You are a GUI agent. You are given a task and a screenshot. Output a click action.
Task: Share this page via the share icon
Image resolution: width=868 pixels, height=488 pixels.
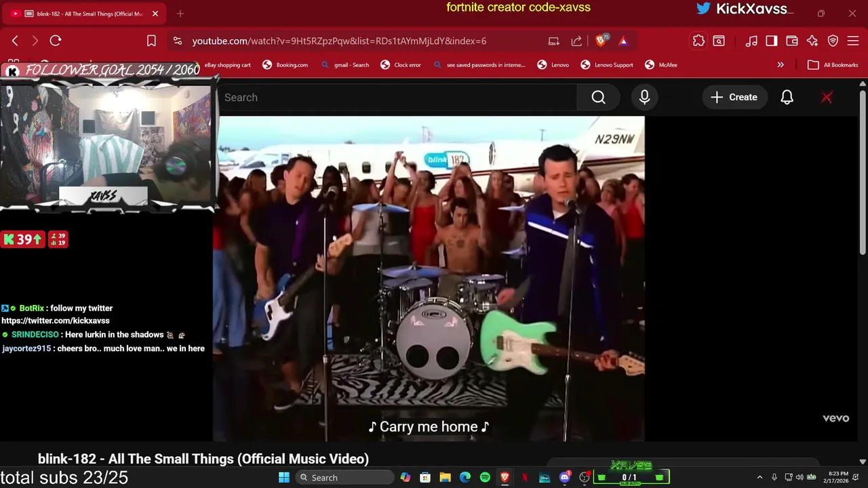click(576, 41)
